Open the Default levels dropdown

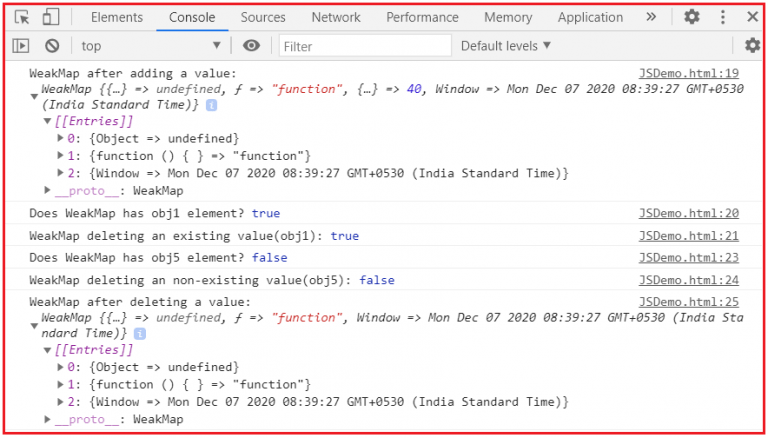[x=505, y=46]
